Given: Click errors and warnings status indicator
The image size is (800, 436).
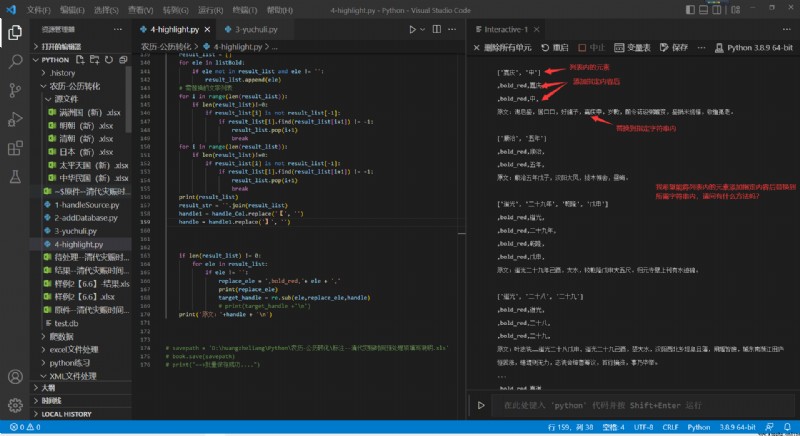Looking at the screenshot, I should (x=25, y=427).
